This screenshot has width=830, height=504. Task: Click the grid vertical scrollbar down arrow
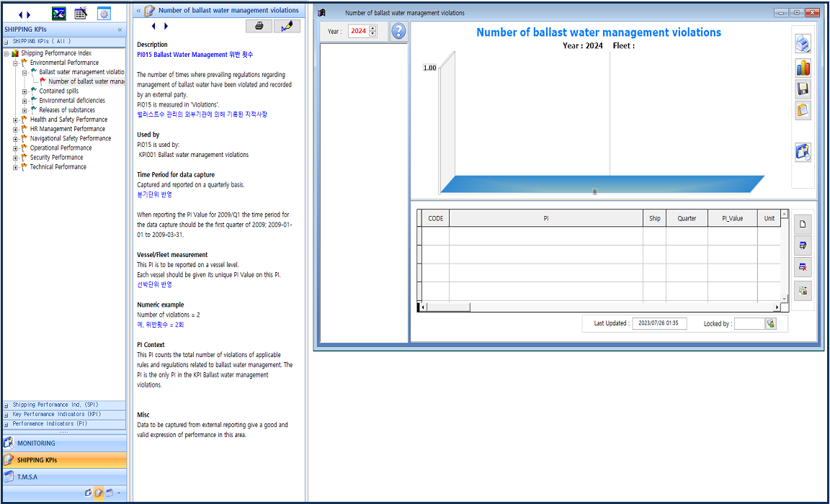785,299
